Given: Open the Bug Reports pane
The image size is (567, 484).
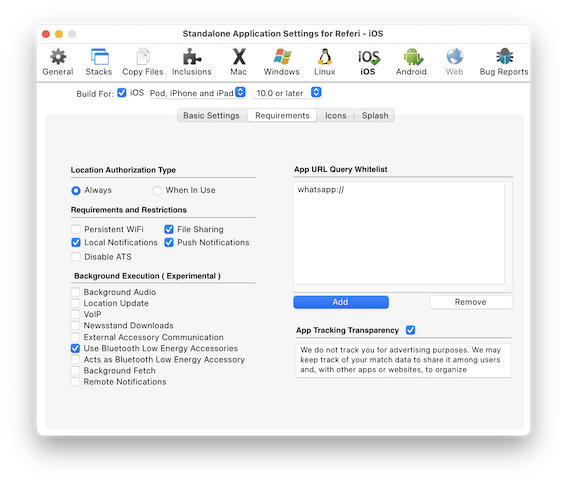Looking at the screenshot, I should pos(504,62).
